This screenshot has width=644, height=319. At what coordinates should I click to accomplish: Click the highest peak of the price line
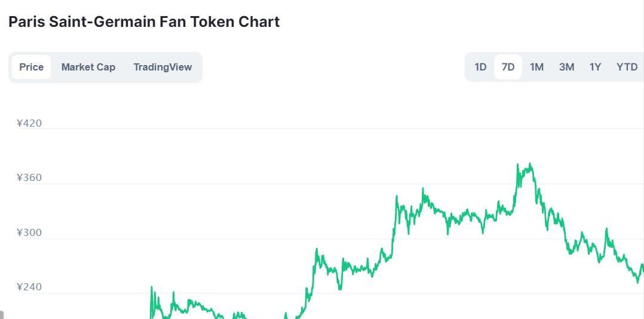coord(529,164)
